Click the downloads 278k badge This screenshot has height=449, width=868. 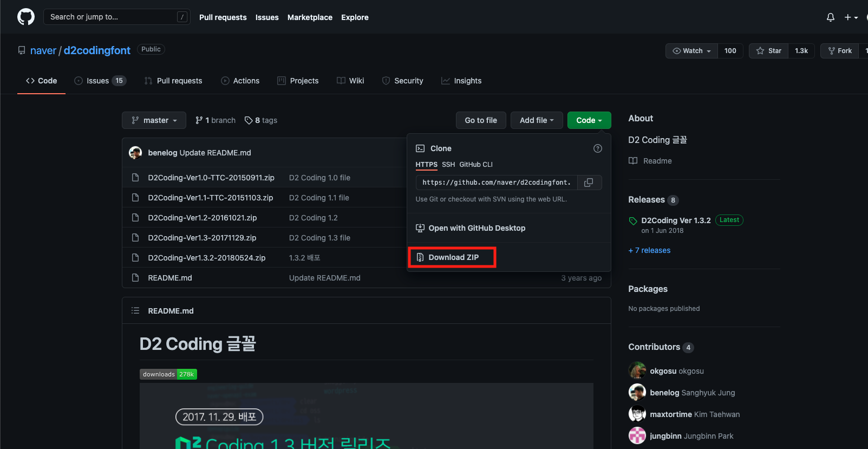point(168,374)
